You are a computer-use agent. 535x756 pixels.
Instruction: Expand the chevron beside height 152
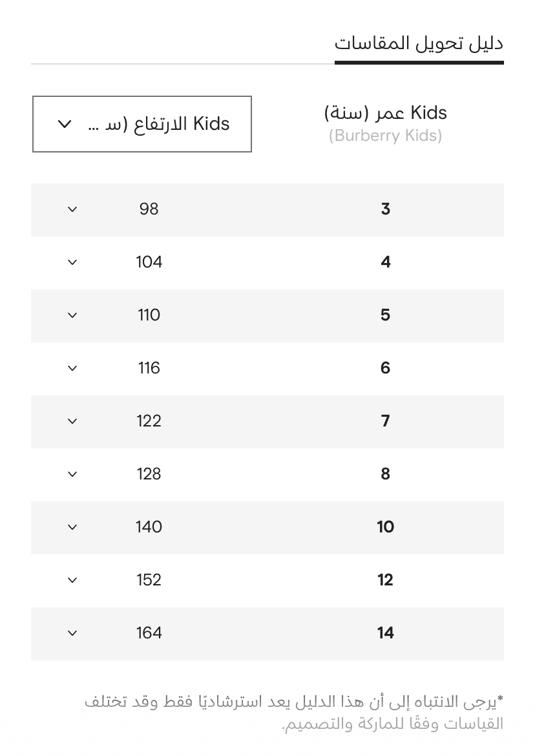(72, 580)
